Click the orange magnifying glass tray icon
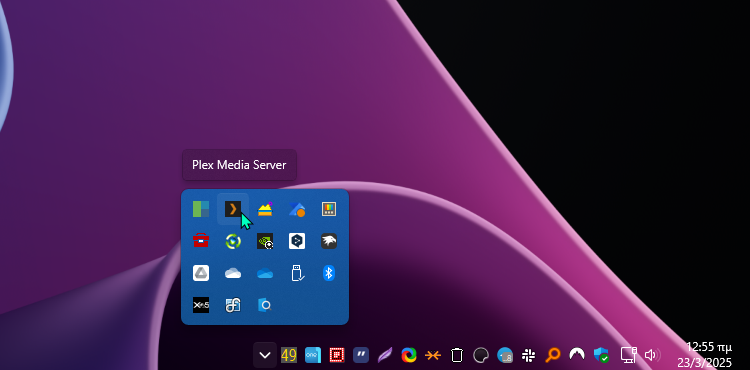The image size is (750, 370). coord(552,355)
